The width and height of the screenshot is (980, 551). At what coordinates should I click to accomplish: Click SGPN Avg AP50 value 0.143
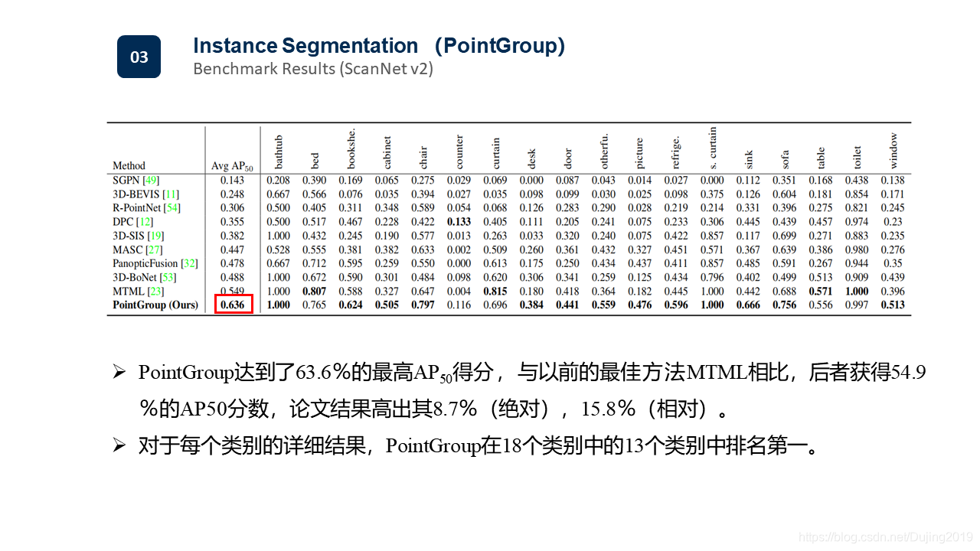(233, 180)
